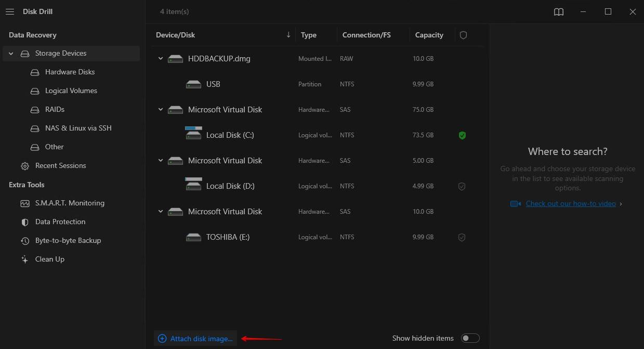This screenshot has height=349, width=644.
Task: Open Byte-to-byte Backup tool
Action: (x=68, y=241)
